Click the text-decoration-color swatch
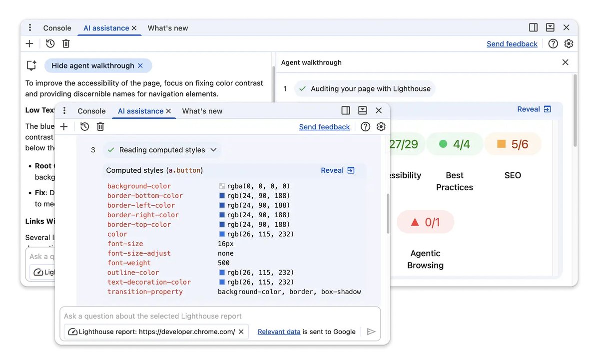Screen dimensions: 599x364 [x=222, y=282]
